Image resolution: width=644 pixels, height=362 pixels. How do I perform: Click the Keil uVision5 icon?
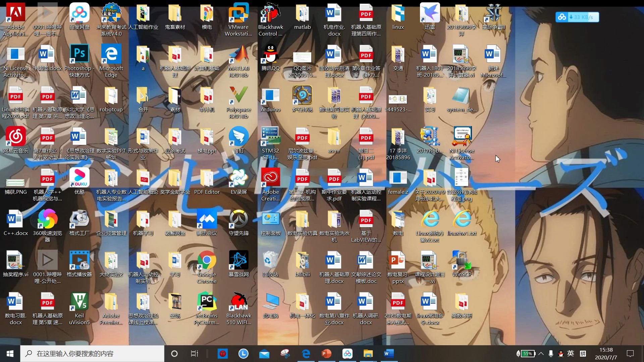pos(79,302)
